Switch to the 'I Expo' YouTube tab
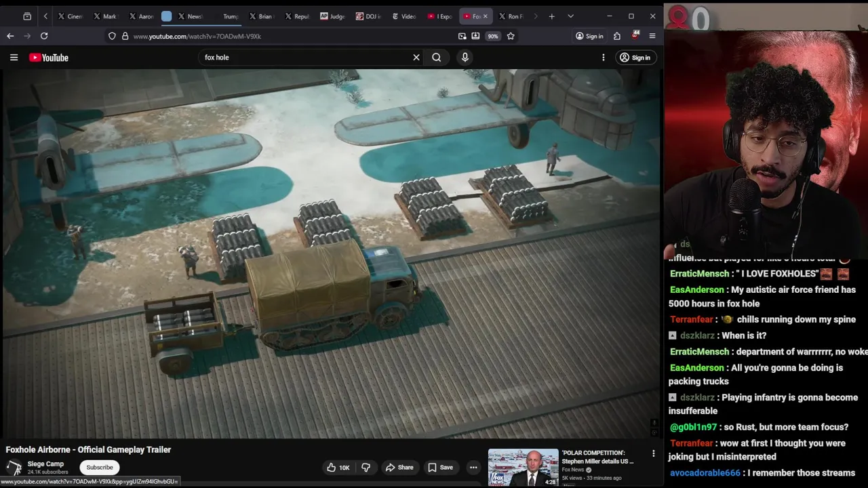 pyautogui.click(x=439, y=16)
